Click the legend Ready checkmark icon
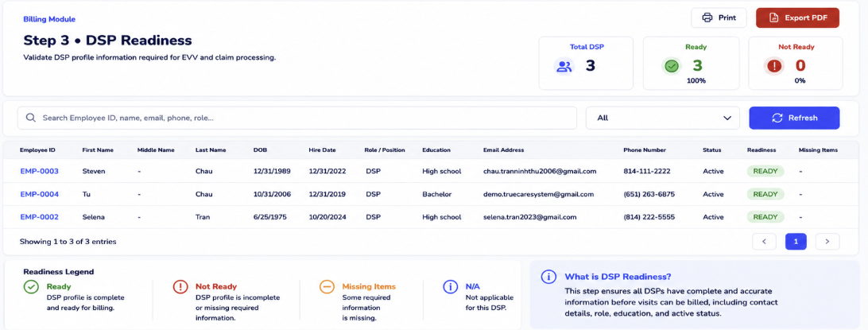Screen dimensions: 868x330 30,287
